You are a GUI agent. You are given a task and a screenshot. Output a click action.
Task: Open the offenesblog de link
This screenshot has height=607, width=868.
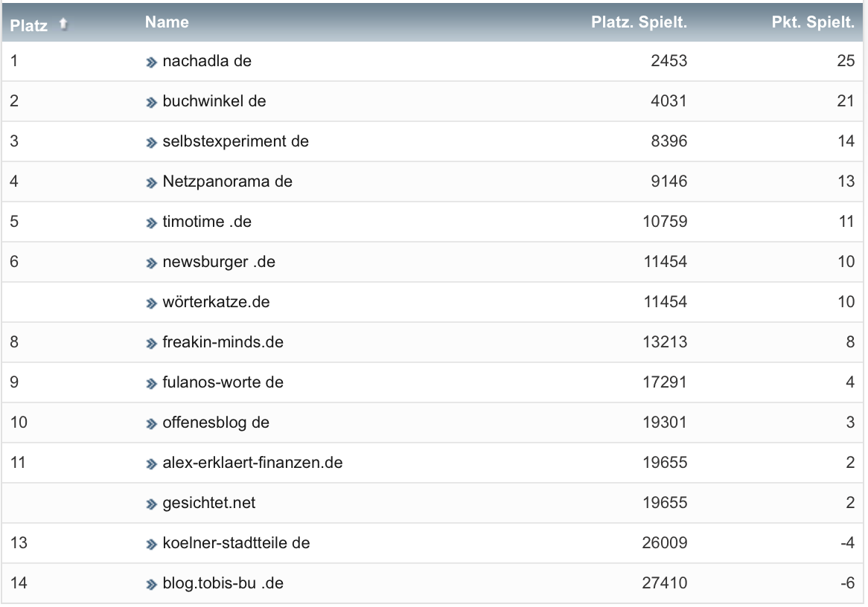coord(216,423)
